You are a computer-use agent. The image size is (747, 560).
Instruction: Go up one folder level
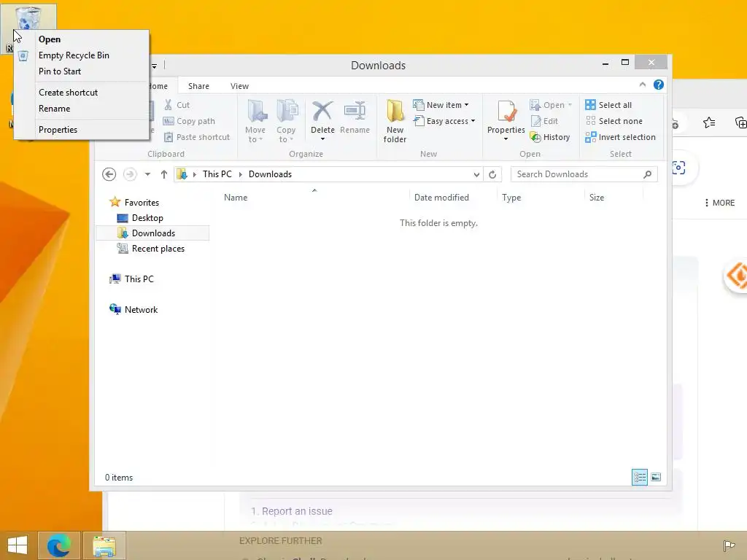coord(164,174)
